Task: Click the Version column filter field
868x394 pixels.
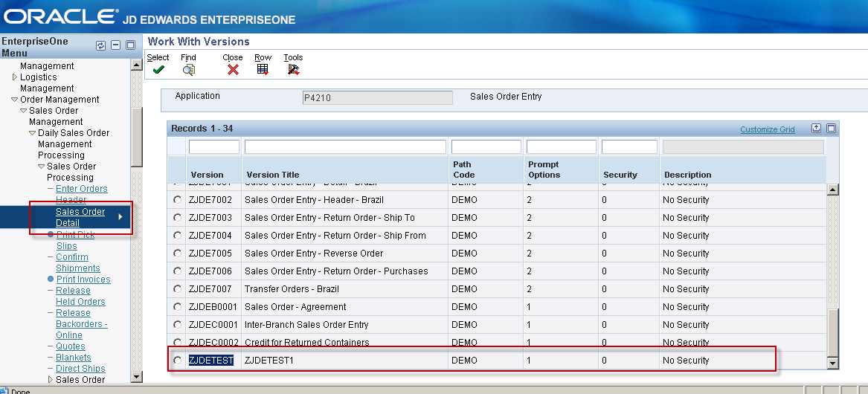Action: (x=214, y=146)
